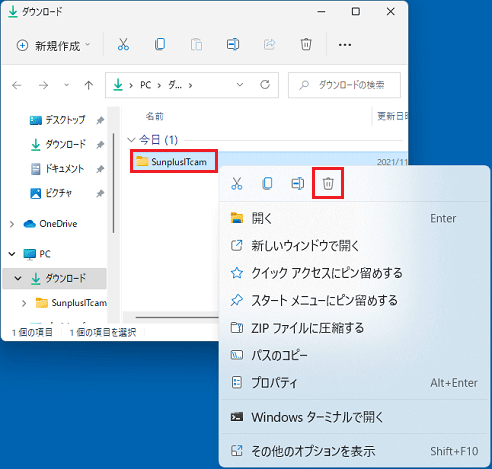Click the download arrow icon in the address bar
492x469 pixels.
(118, 85)
